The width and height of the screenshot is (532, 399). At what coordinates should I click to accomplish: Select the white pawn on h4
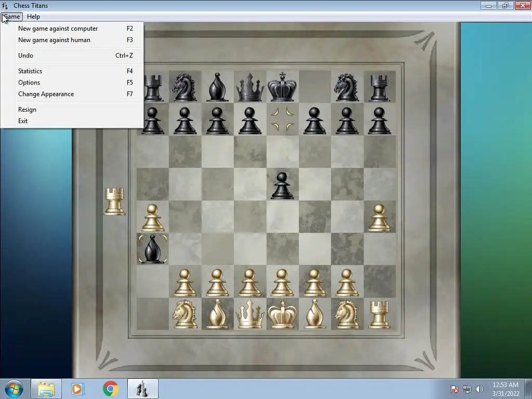pos(379,218)
